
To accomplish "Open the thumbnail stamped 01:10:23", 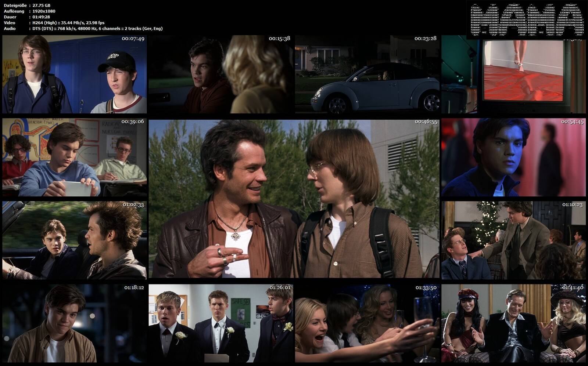I will coord(513,240).
